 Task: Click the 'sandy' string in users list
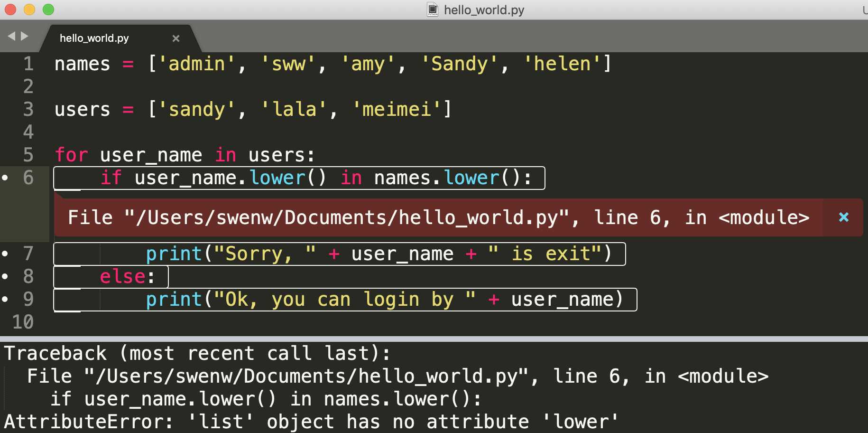click(197, 109)
